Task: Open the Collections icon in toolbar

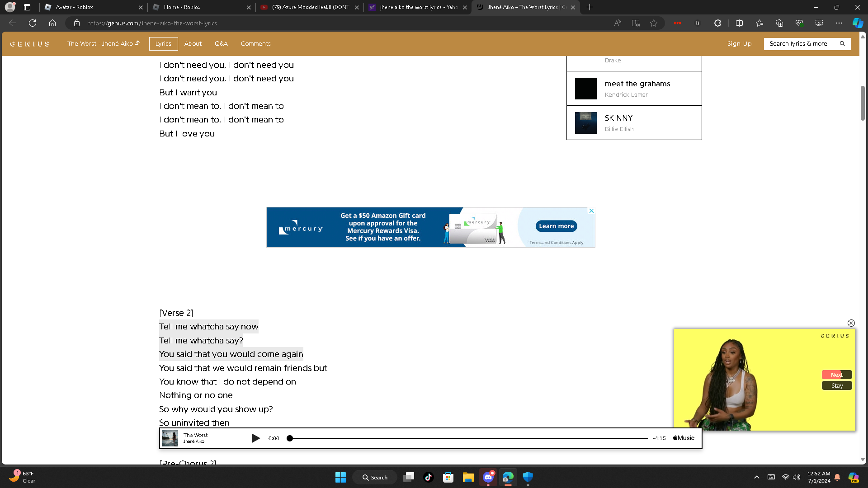Action: click(x=779, y=23)
